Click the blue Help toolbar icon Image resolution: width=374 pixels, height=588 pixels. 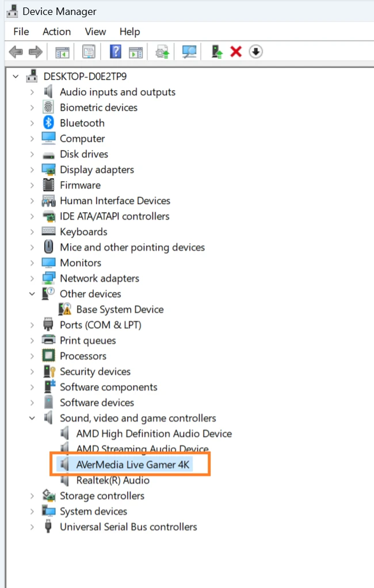point(115,52)
